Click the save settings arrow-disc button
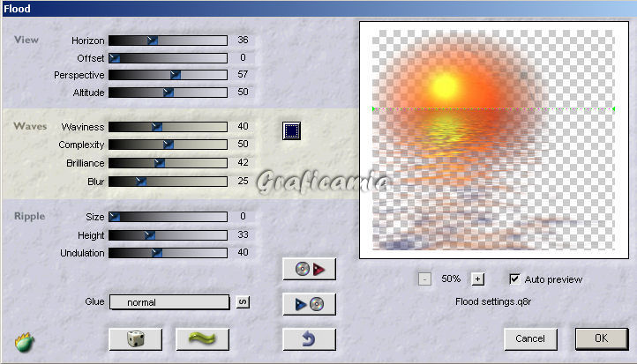 coord(309,304)
